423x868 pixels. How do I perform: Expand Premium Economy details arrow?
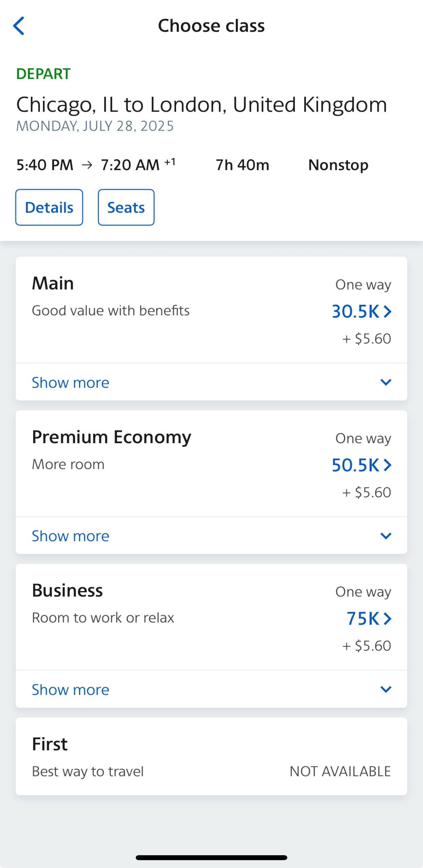386,536
